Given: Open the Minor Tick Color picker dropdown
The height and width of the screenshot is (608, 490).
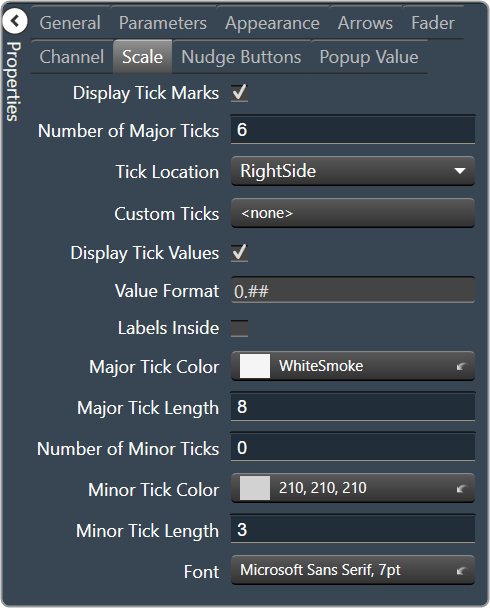Looking at the screenshot, I should tap(353, 488).
